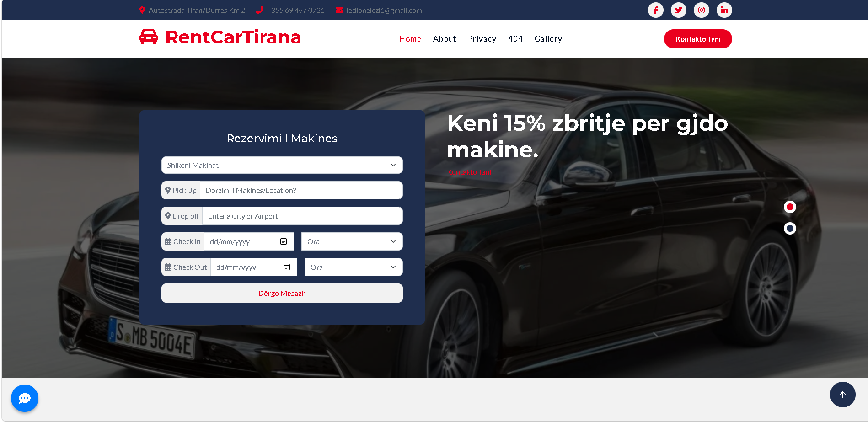The height and width of the screenshot is (422, 868).
Task: Open the Check Out Ora time dropdown
Action: coord(353,267)
